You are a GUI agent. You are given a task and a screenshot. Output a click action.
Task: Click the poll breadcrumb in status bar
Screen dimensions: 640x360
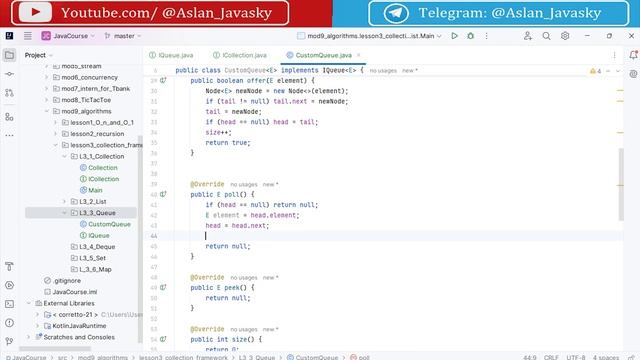(360, 357)
